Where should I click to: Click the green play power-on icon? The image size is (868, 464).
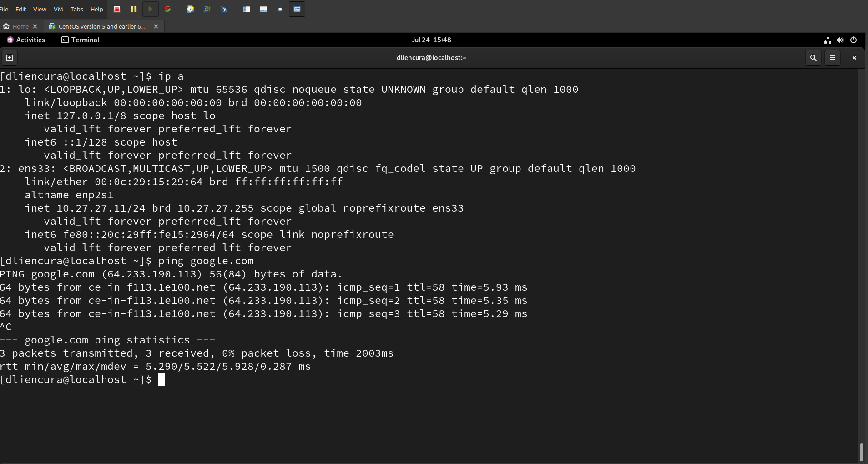[150, 9]
